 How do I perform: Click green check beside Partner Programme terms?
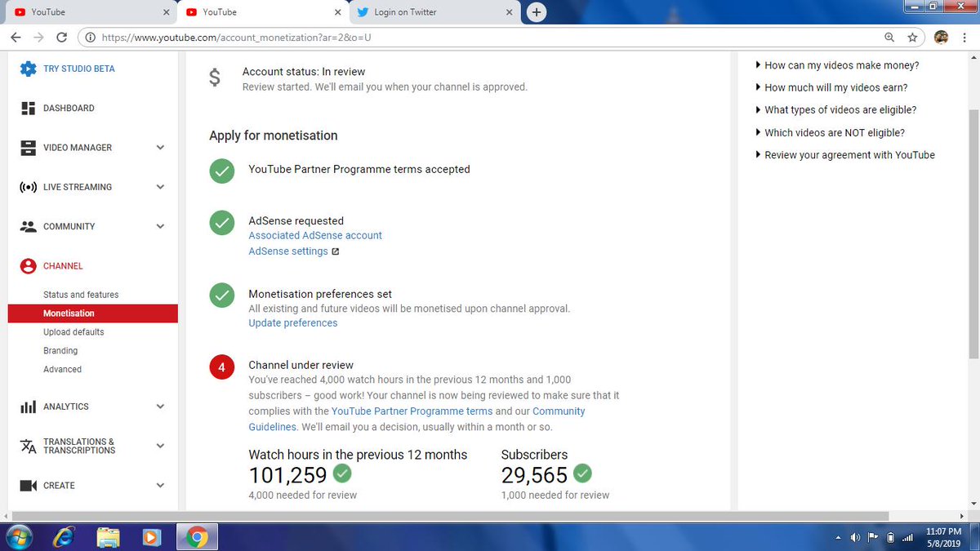221,171
